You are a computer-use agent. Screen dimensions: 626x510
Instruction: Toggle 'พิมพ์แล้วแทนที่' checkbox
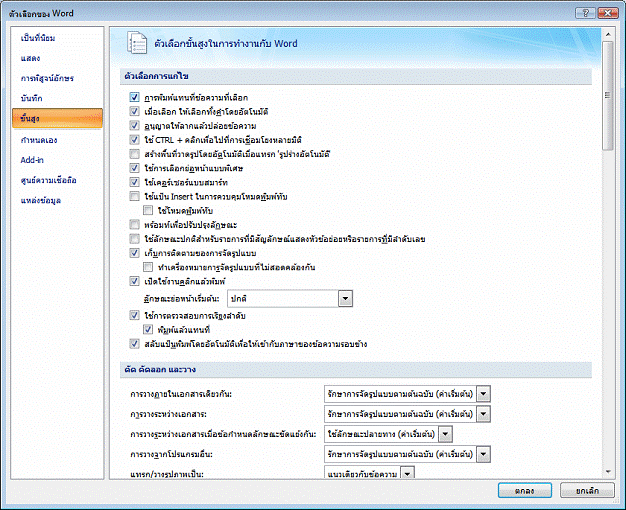(148, 329)
